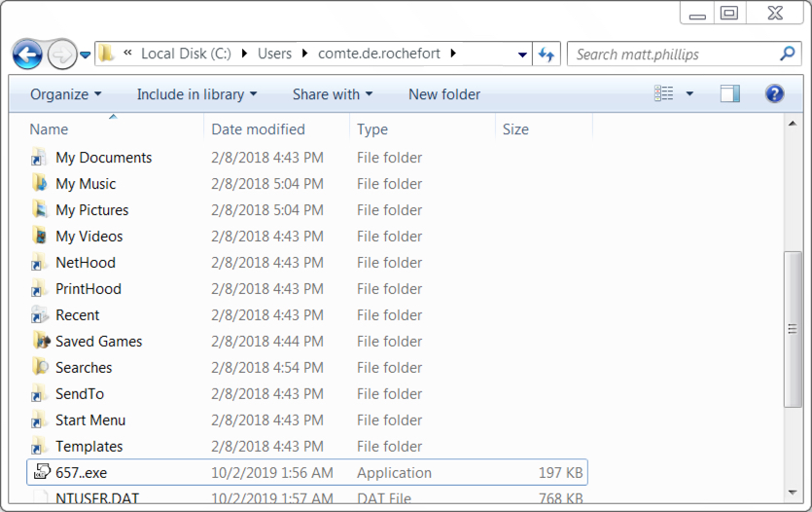Select Templates folder icon
This screenshot has height=512, width=812.
coord(40,446)
